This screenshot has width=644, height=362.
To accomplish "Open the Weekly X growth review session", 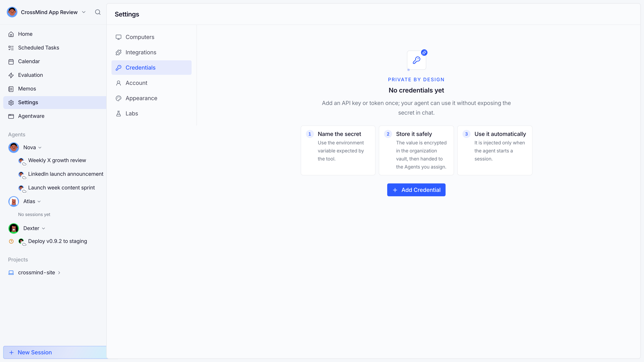I will (x=57, y=160).
